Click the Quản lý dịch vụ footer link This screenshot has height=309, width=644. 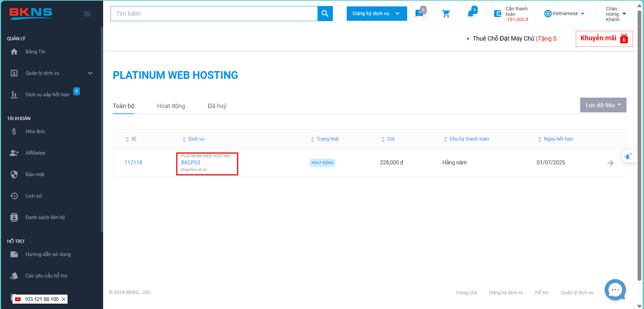tap(577, 293)
